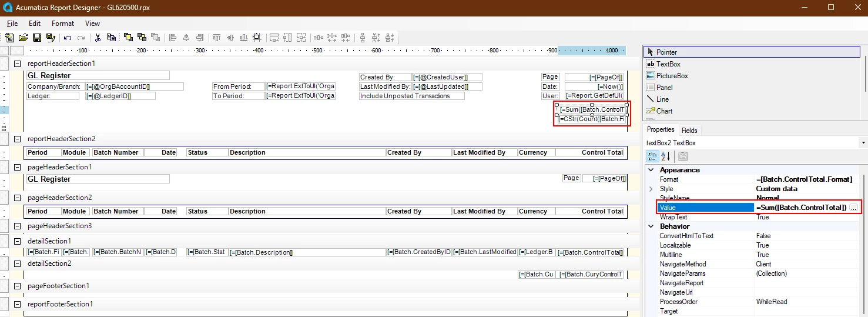Click the Align Tops icon
Image resolution: width=868 pixels, height=317 pixels.
click(217, 37)
